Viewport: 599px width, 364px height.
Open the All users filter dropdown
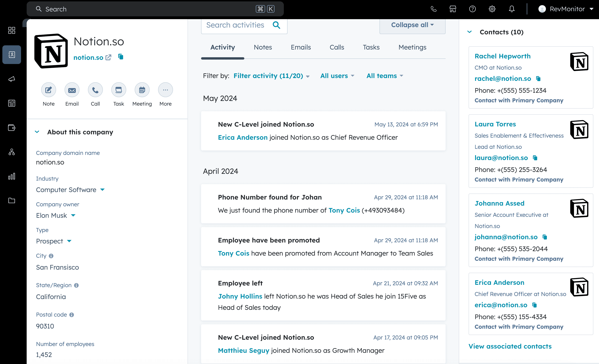[337, 76]
